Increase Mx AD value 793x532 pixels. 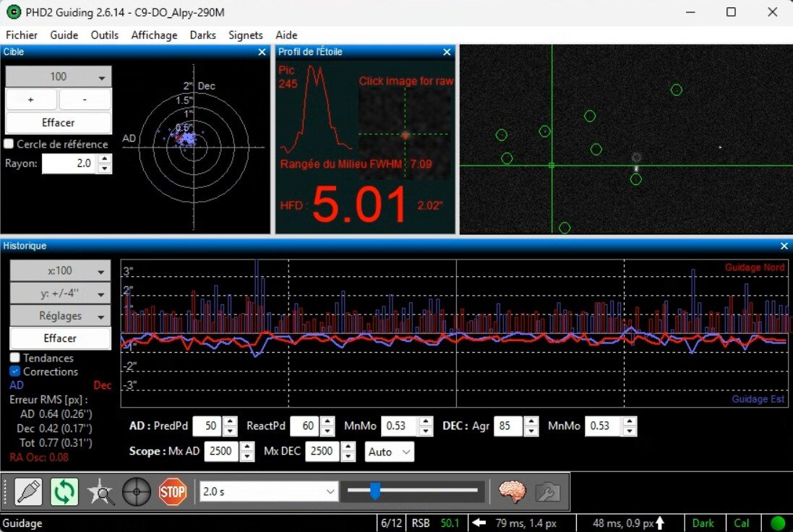[247, 447]
